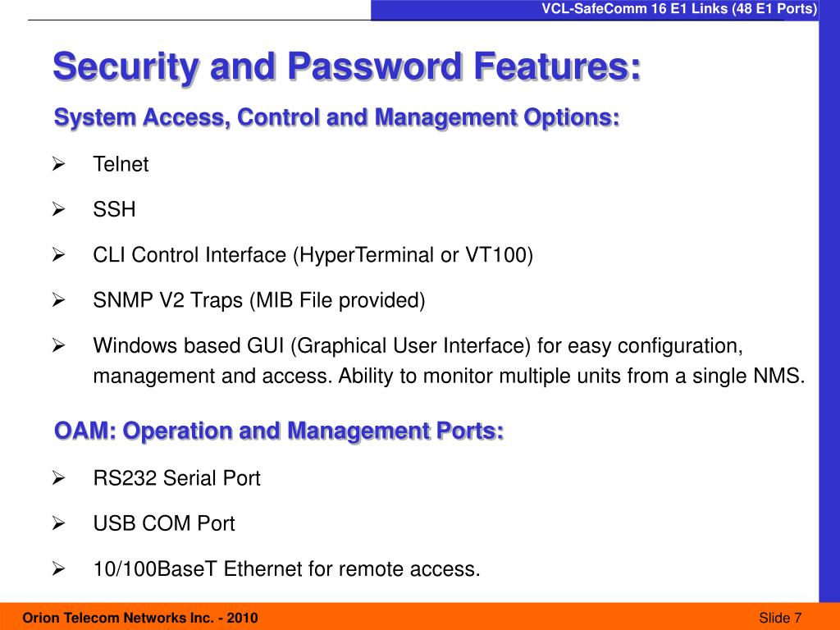The image size is (840, 630).
Task: Click the arrow bullet beside Telnet
Action: coord(58,164)
